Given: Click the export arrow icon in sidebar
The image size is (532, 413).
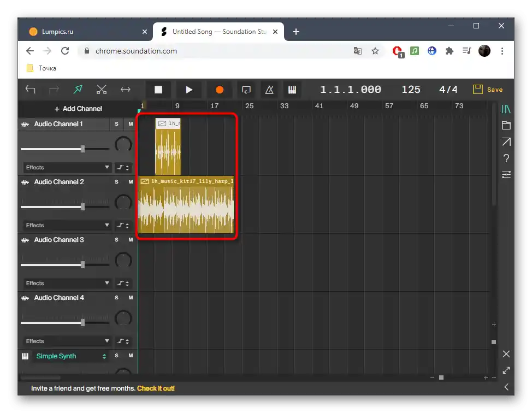Looking at the screenshot, I should click(506, 141).
